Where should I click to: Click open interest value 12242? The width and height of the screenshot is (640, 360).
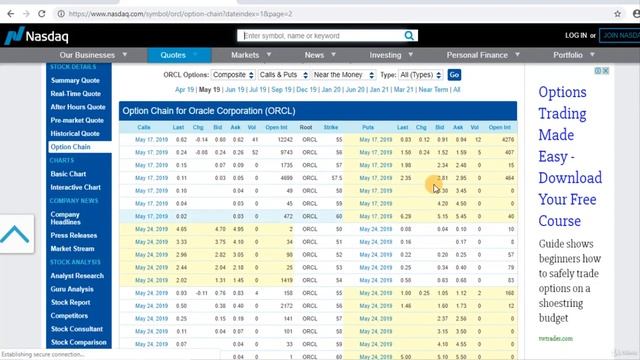(x=285, y=140)
